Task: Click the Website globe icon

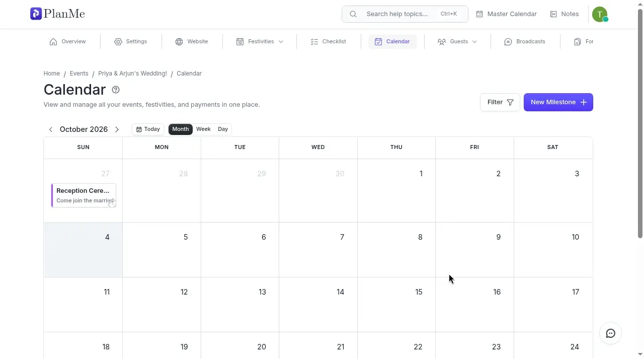Action: click(x=179, y=42)
